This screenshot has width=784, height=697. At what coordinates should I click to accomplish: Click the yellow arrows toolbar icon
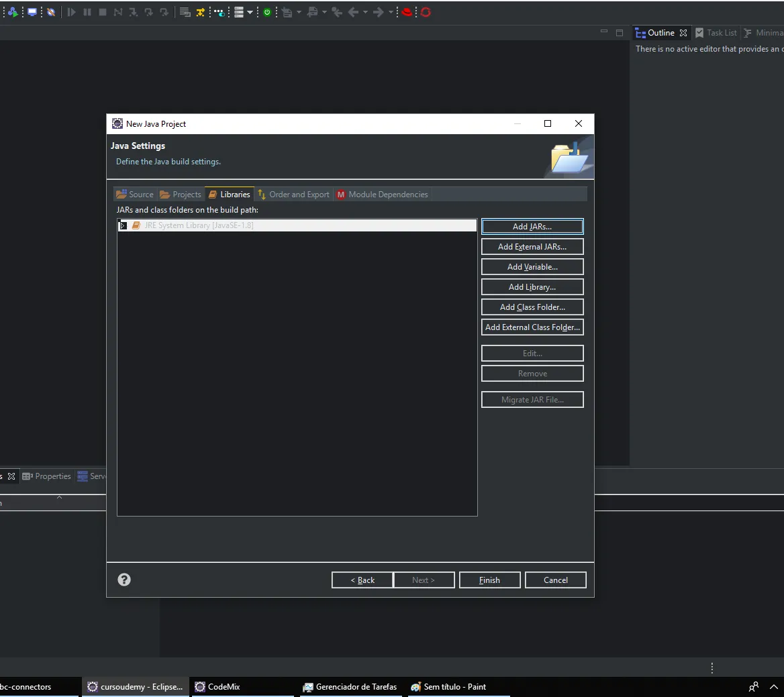click(x=201, y=13)
